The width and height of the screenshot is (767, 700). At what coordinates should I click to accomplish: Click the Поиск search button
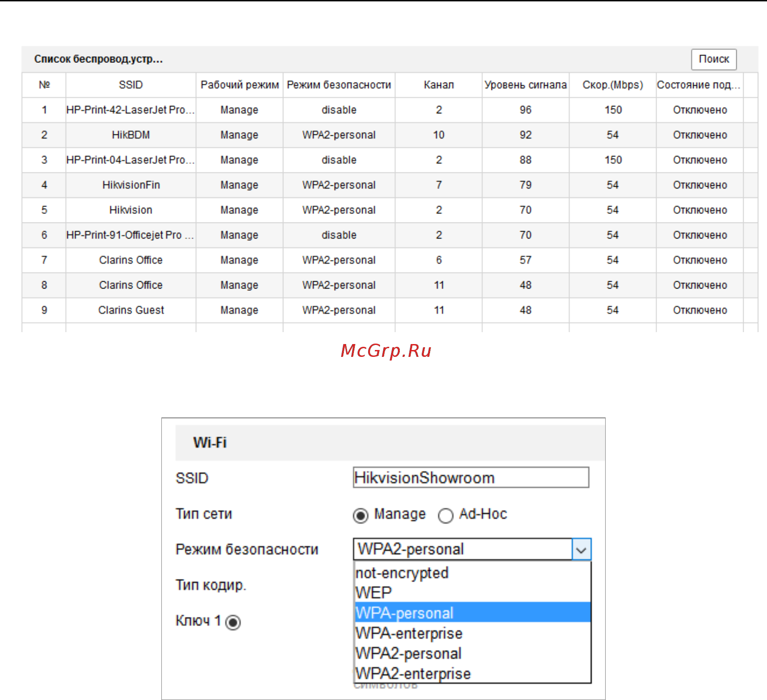pyautogui.click(x=714, y=59)
